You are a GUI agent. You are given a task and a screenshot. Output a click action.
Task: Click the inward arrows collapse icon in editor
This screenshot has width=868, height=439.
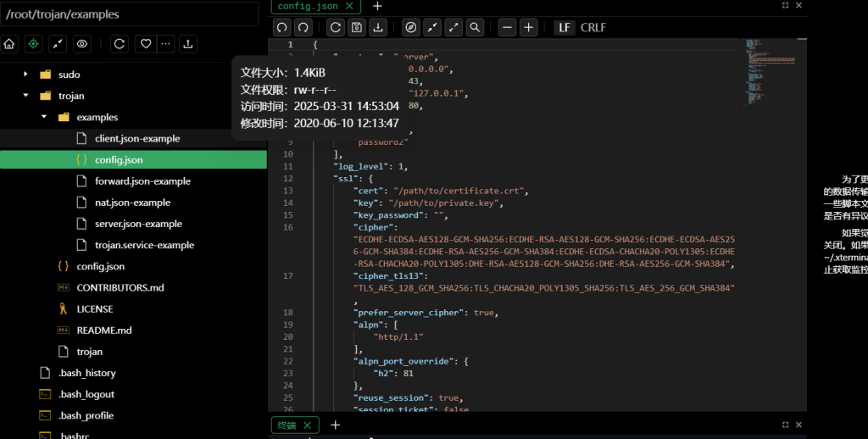click(432, 28)
